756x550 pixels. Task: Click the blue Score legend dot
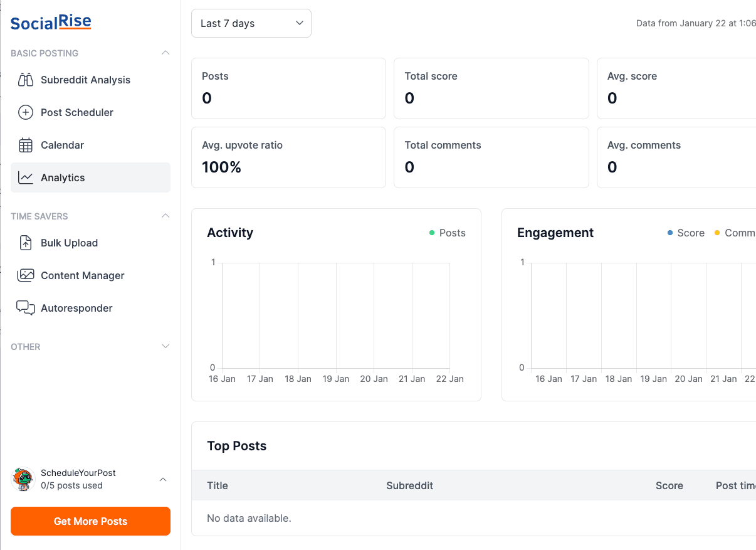click(x=670, y=233)
